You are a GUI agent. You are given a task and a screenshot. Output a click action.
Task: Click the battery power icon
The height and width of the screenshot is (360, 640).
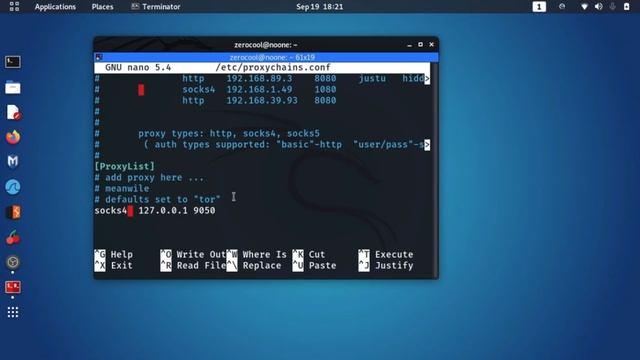(x=627, y=7)
